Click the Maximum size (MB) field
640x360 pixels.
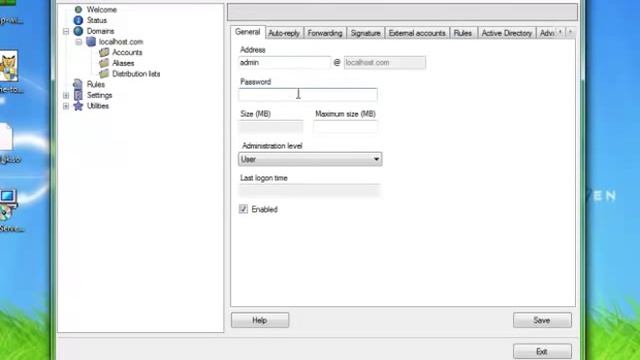[346, 127]
